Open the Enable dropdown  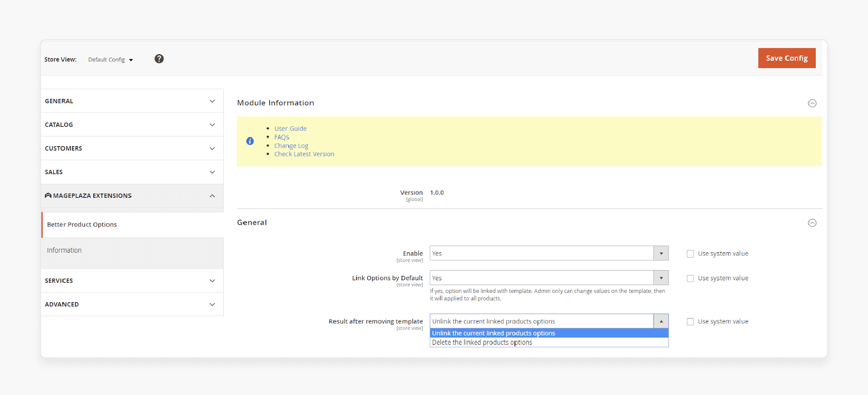click(x=549, y=253)
